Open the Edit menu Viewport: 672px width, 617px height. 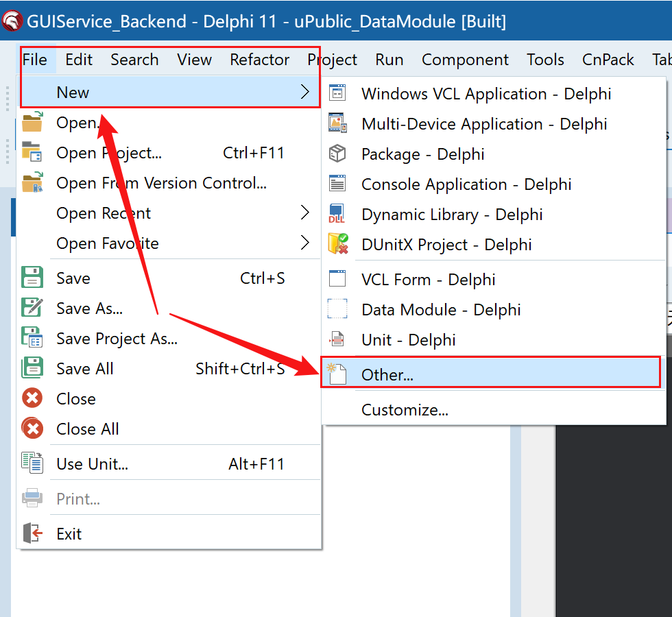point(79,60)
